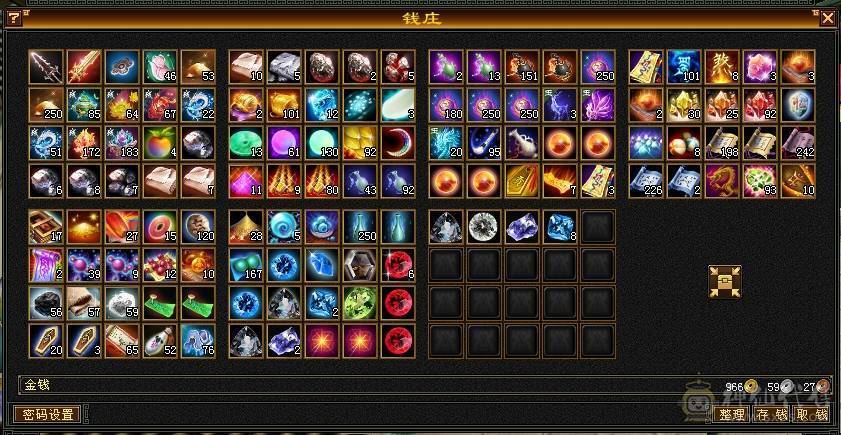Viewport: 841px width, 435px height.
Task: Select the trident spear weapon item
Action: pos(46,67)
